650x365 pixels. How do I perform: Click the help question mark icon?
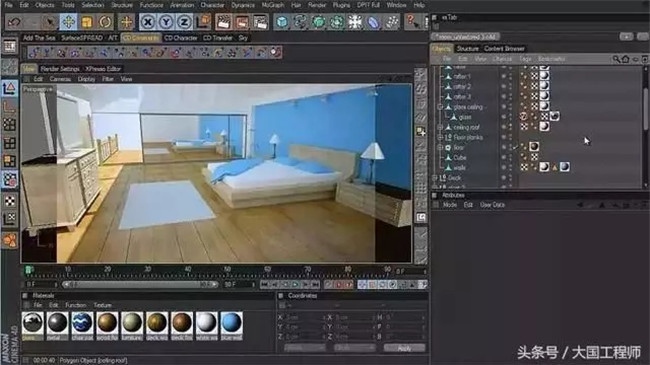(412, 21)
